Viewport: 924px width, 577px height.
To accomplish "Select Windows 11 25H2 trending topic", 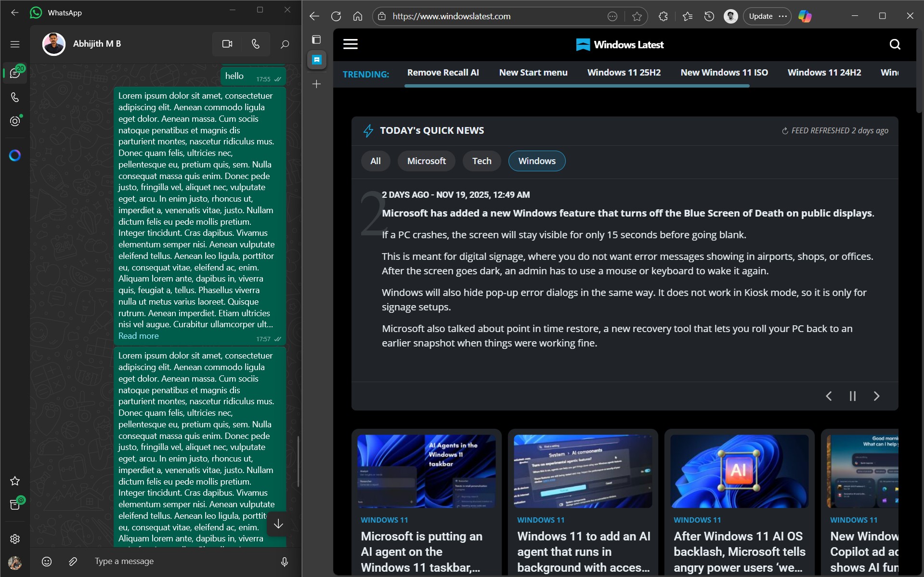I will click(x=624, y=72).
